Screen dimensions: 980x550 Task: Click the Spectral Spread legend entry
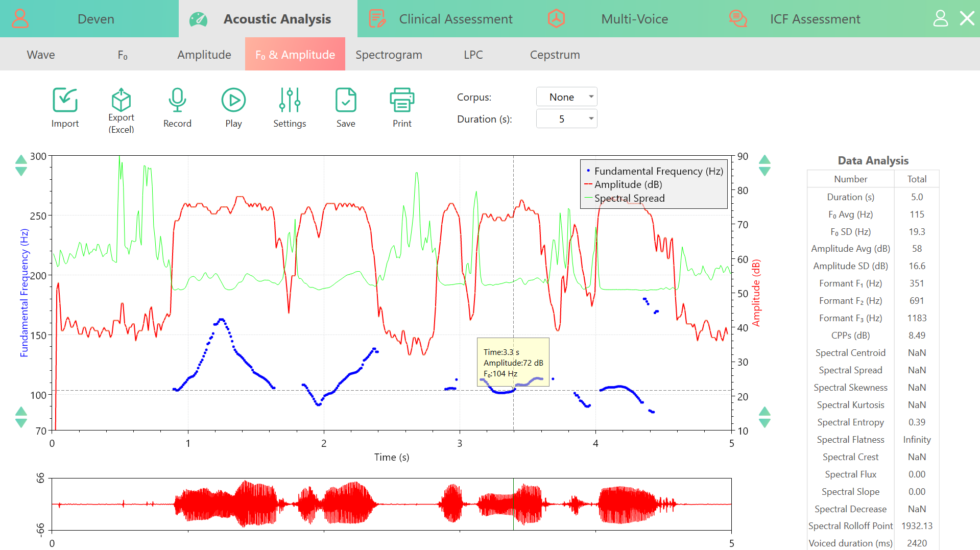[x=629, y=198]
